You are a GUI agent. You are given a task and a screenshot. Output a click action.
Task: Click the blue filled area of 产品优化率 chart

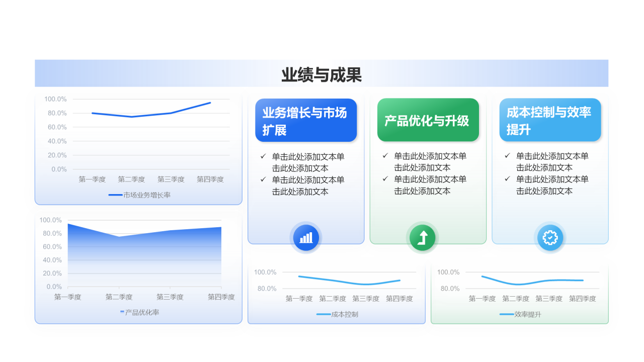pos(144,256)
